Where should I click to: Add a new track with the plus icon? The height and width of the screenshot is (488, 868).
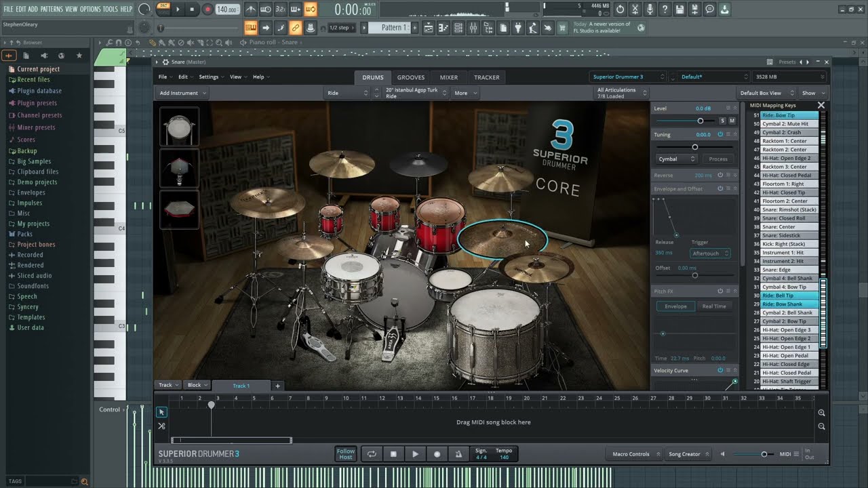pyautogui.click(x=277, y=386)
